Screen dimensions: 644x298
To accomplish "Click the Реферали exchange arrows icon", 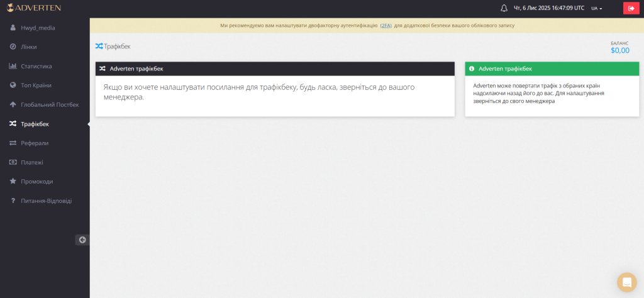I will [13, 143].
